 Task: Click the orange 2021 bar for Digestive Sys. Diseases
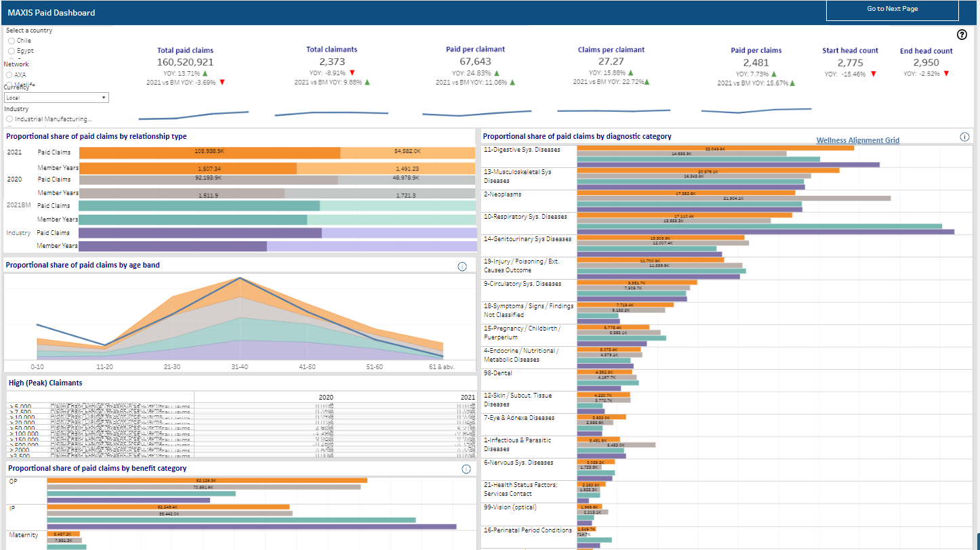715,148
